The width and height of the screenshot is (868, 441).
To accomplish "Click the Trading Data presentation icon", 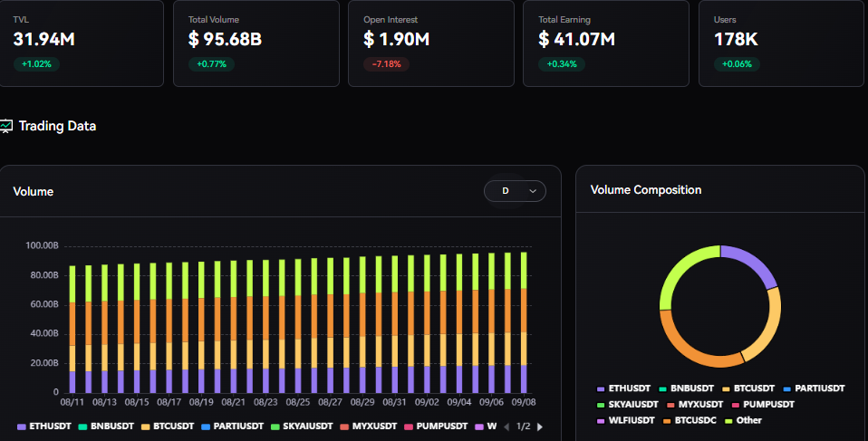I will [5, 126].
